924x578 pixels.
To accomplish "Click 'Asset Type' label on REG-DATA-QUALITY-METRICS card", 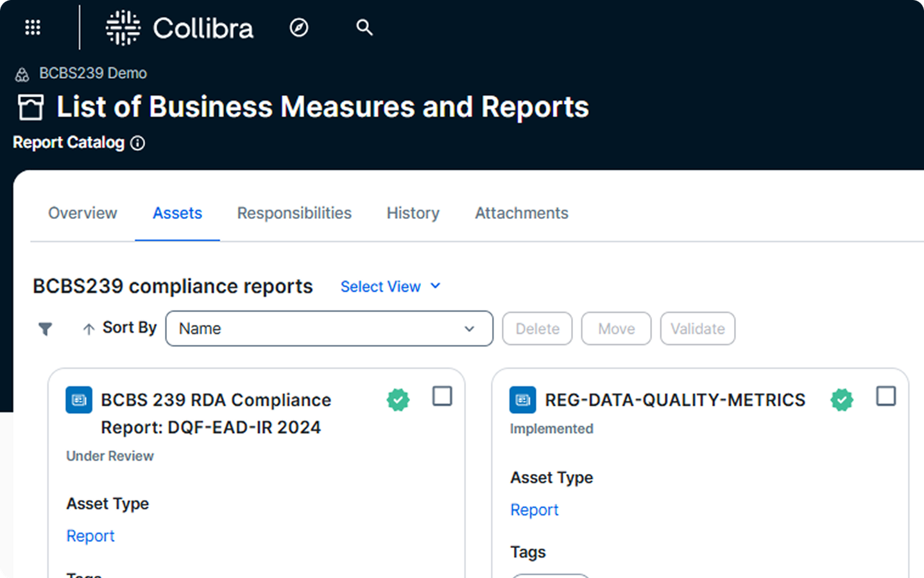I will tap(552, 478).
